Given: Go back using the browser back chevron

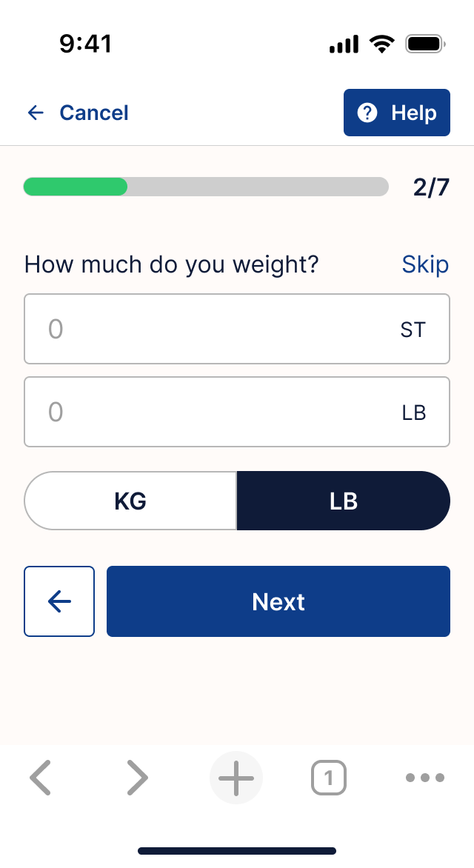Looking at the screenshot, I should pos(41,778).
